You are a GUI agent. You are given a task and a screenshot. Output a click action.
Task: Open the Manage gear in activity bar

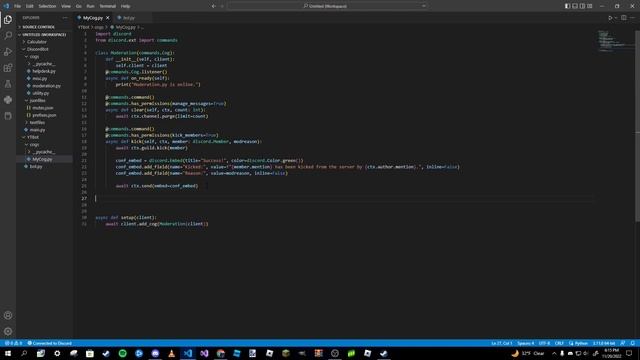click(x=8, y=331)
